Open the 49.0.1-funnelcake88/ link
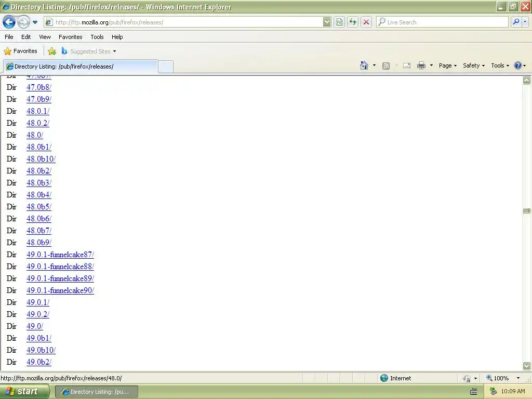 click(60, 267)
